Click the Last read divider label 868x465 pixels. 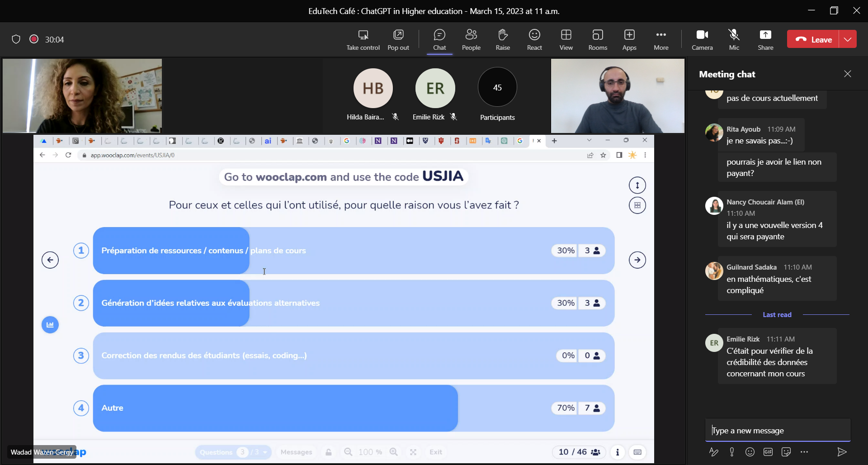click(x=777, y=314)
